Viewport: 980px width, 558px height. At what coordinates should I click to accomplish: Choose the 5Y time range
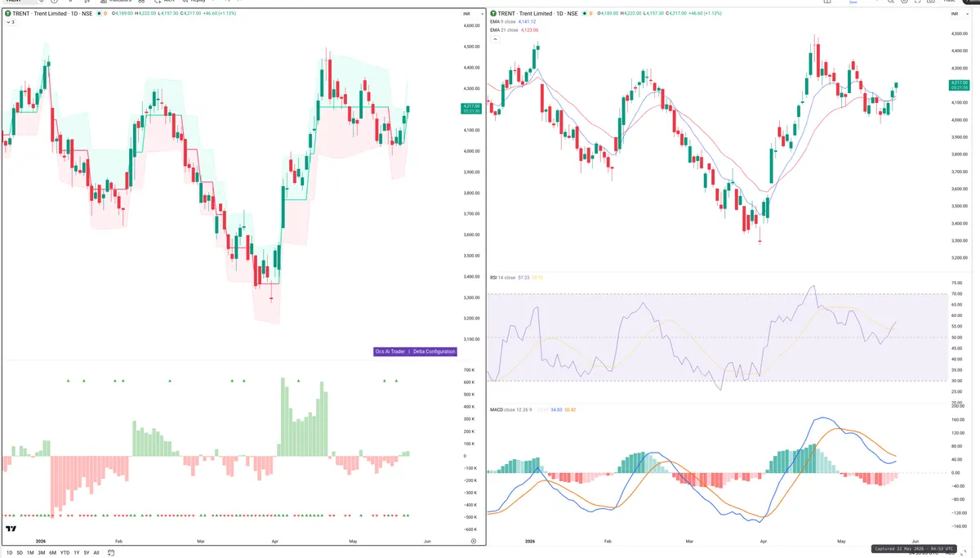87,552
